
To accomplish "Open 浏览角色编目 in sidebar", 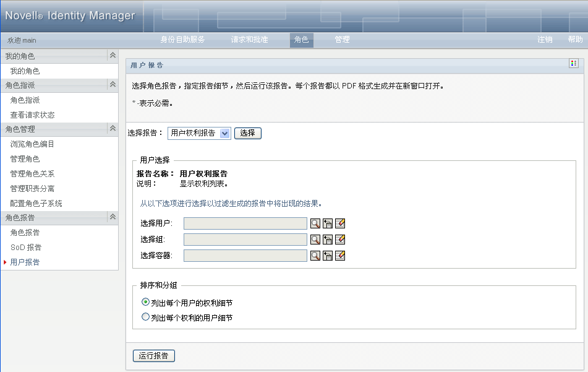I will pos(32,144).
